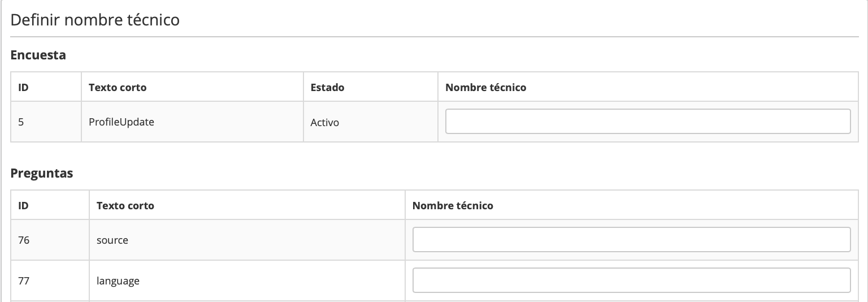Click 'Nombre técnico' header in Preguntas table

pos(453,206)
